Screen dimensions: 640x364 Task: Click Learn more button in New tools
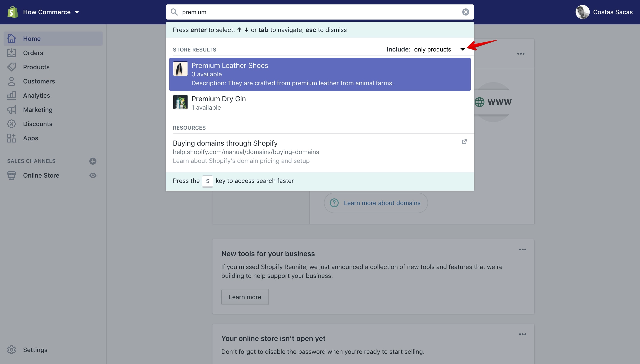point(245,297)
